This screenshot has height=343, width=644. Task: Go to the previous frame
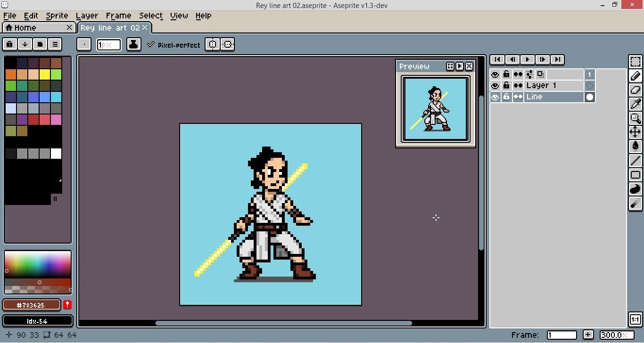(x=512, y=59)
